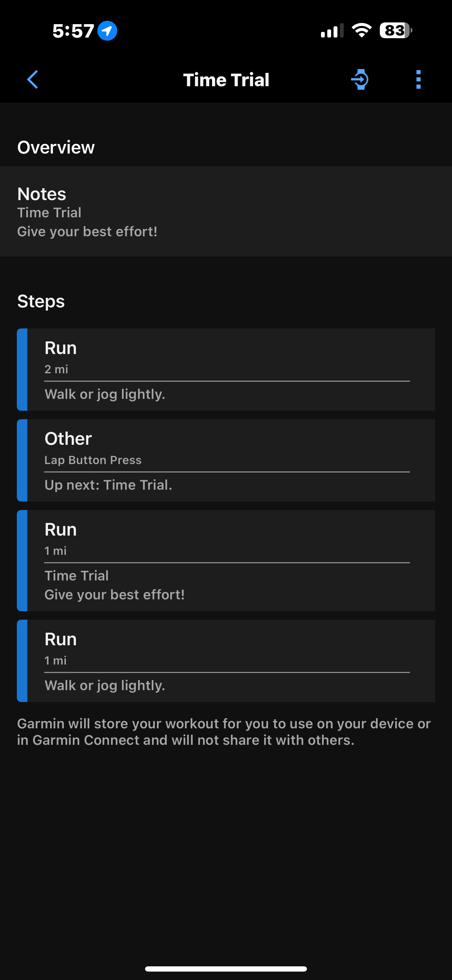Tap the 'Give your best effort!' overview note

(88, 232)
